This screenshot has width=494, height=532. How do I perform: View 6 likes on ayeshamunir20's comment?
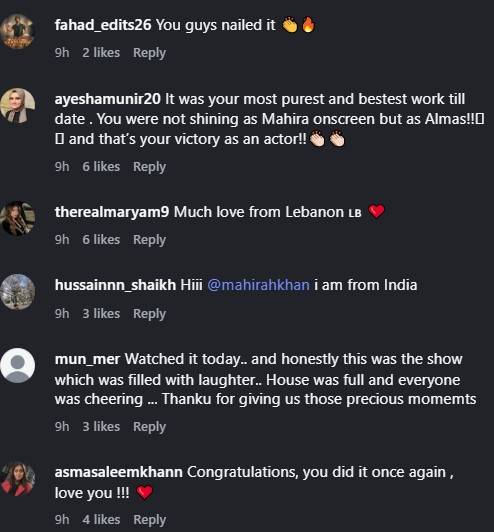[x=101, y=167]
